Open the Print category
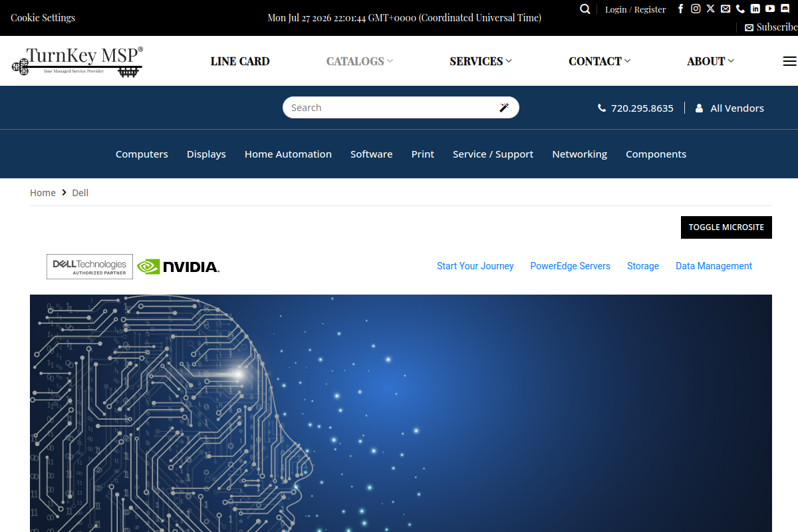The width and height of the screenshot is (798, 532). [422, 154]
